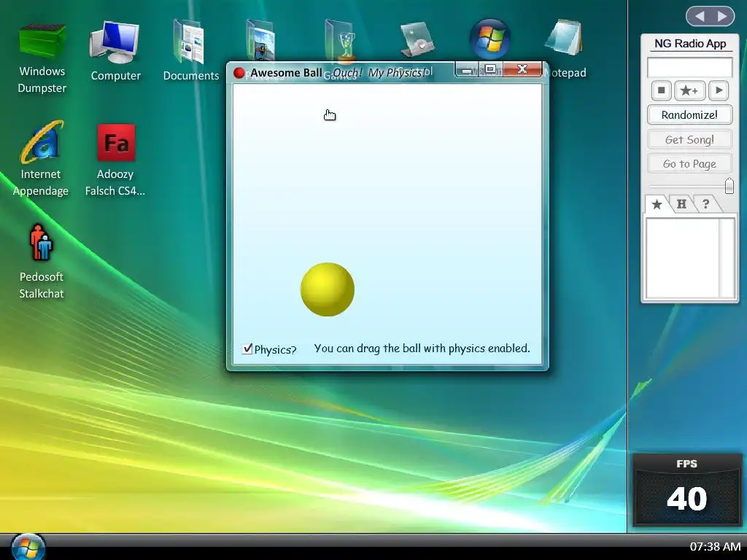Maximize the Awesome Ball window
Screen dimensions: 747x560
(x=491, y=69)
